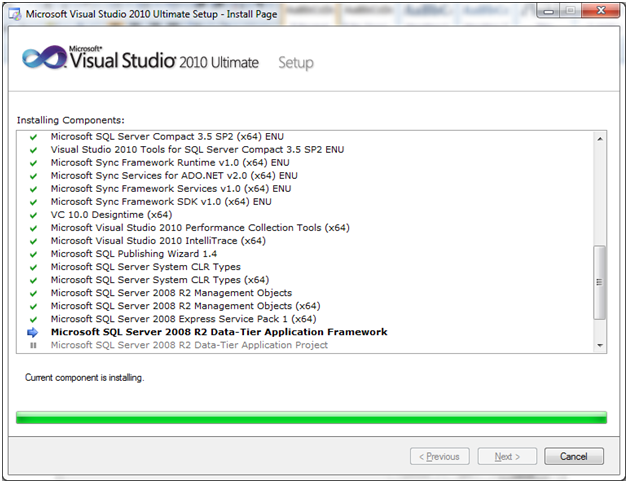This screenshot has height=483, width=628.
Task: Click the components list scrollbar thumb
Action: coord(600,282)
